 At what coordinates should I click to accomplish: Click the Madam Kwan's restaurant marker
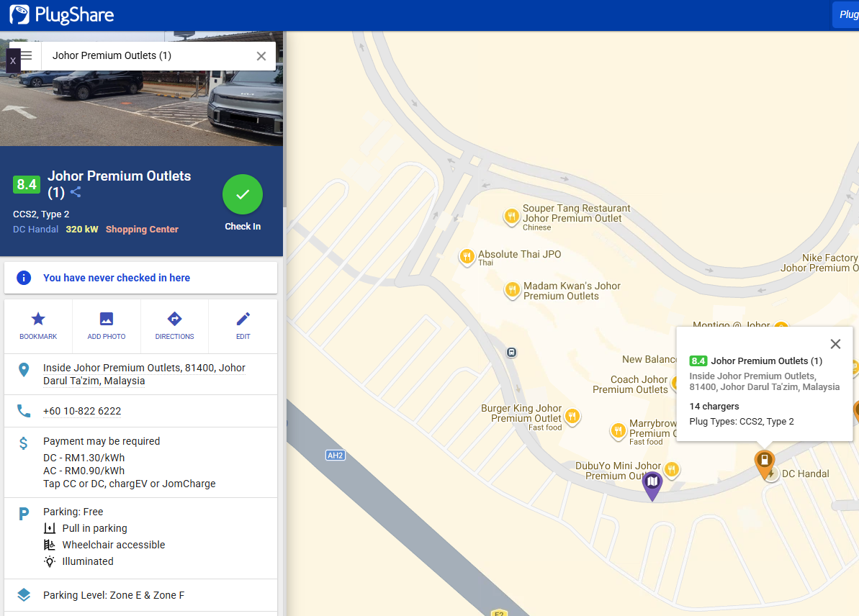click(512, 289)
